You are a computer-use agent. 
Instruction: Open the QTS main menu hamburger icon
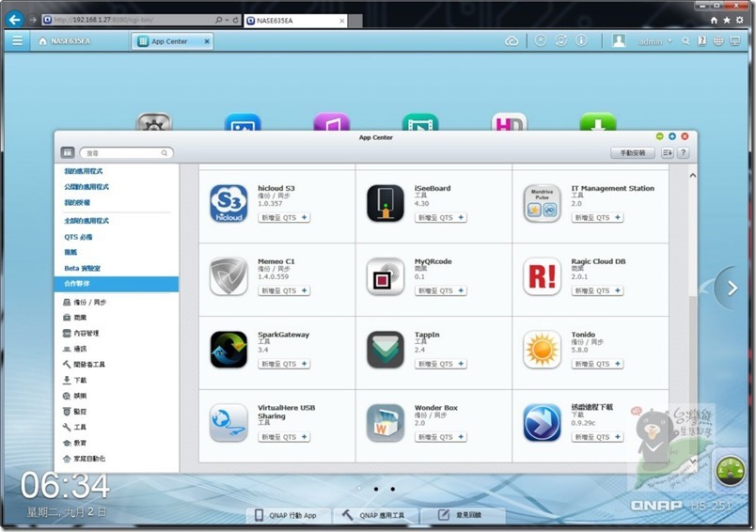tap(17, 41)
